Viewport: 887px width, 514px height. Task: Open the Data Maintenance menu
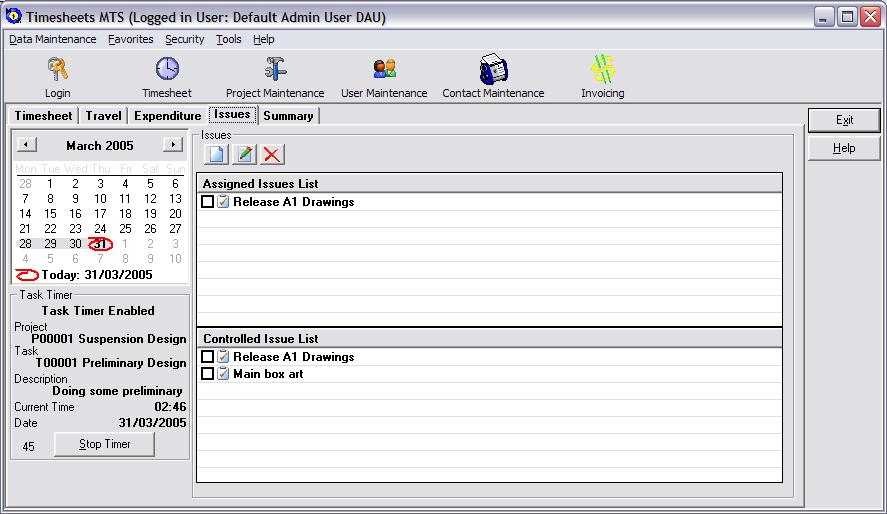(53, 39)
